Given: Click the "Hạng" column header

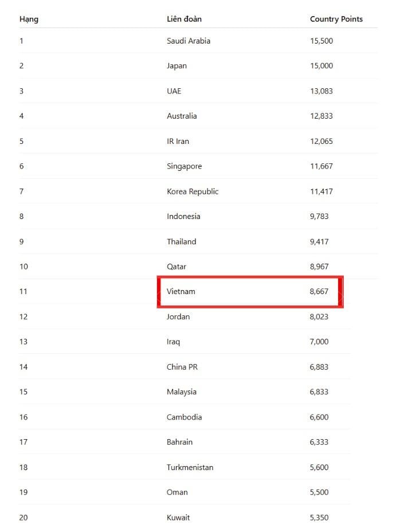Looking at the screenshot, I should (x=29, y=19).
